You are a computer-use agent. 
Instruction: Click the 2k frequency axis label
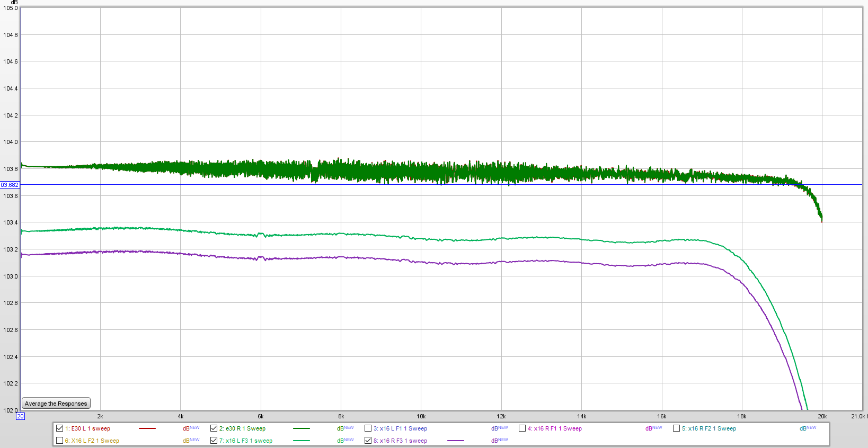(100, 417)
